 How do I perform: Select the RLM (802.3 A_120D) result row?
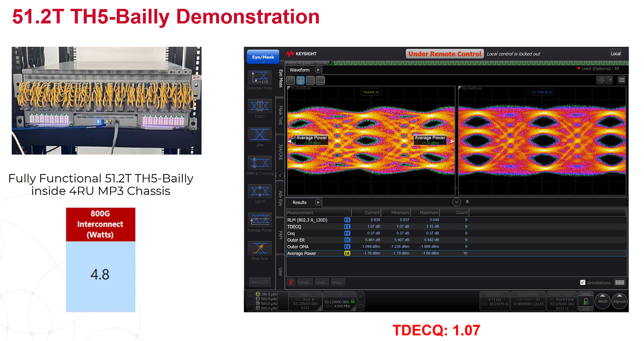456,220
